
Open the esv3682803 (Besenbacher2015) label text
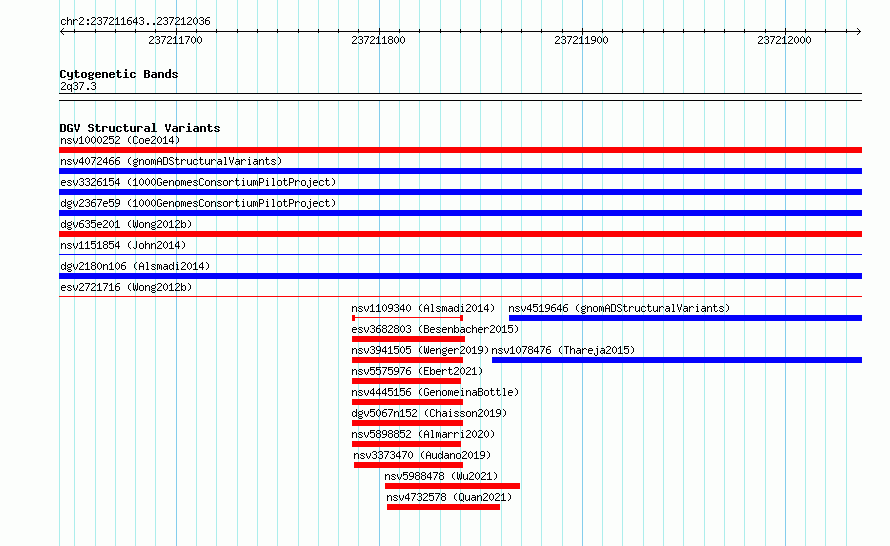[x=435, y=329]
